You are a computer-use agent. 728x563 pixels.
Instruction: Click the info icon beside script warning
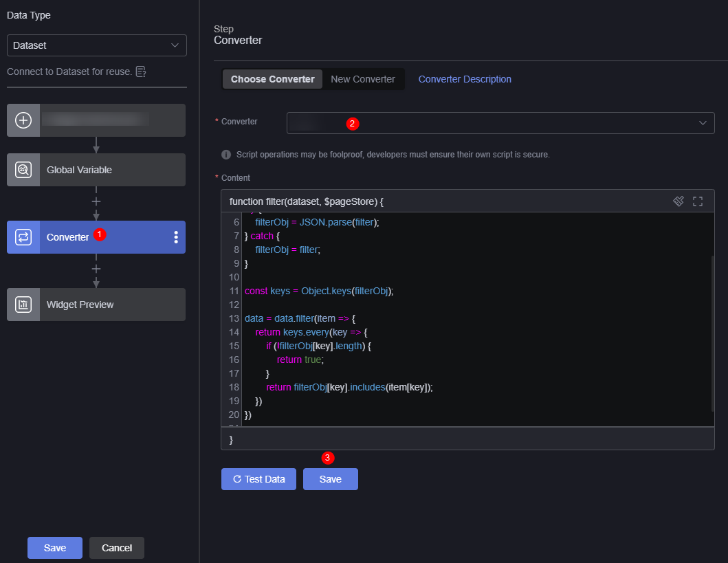[x=226, y=155]
